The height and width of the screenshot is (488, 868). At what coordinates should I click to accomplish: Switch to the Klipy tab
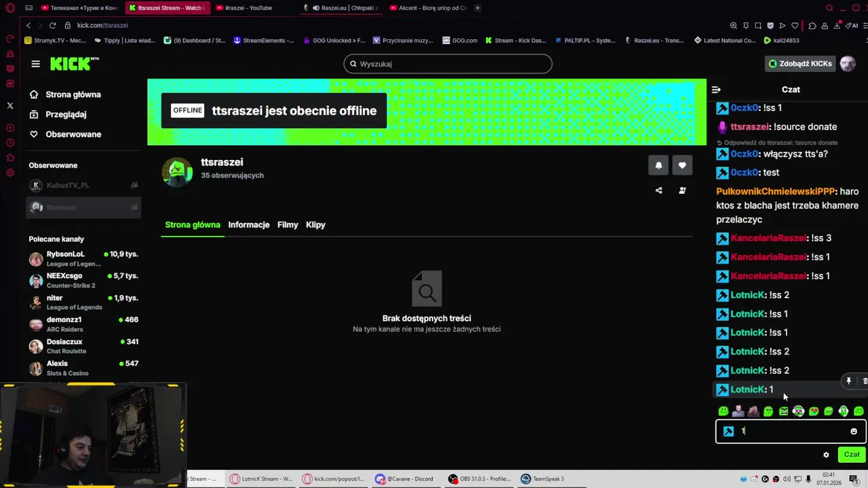click(315, 225)
